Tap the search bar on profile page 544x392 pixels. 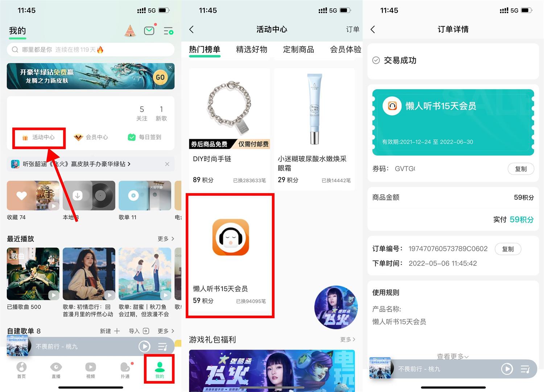point(90,50)
